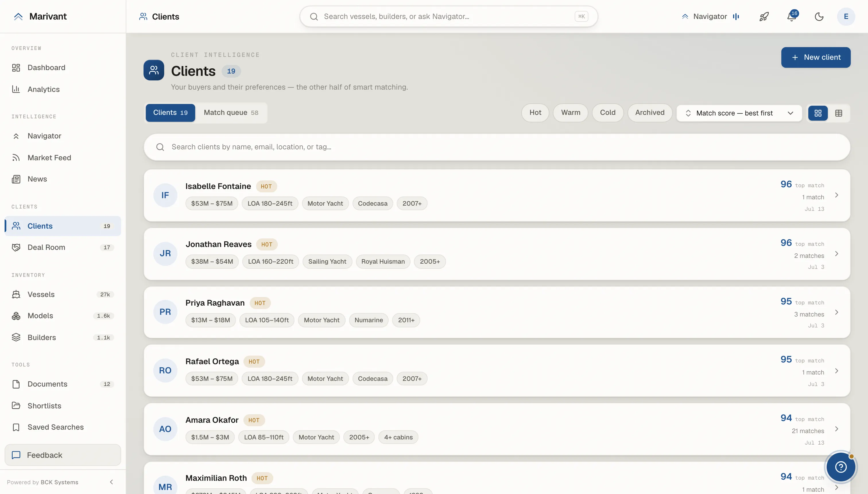This screenshot has width=868, height=494.
Task: Open Analytics in the sidebar
Action: [x=63, y=89]
